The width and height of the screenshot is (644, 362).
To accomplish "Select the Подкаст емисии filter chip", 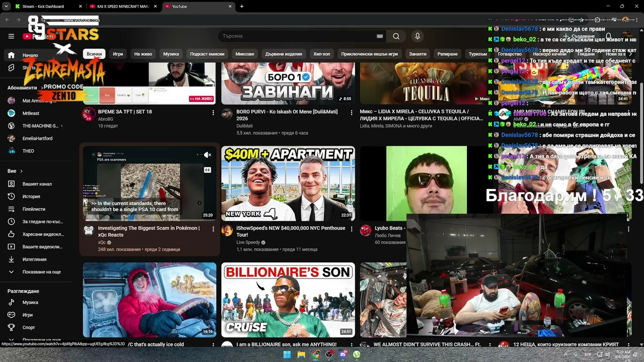I will pyautogui.click(x=207, y=54).
